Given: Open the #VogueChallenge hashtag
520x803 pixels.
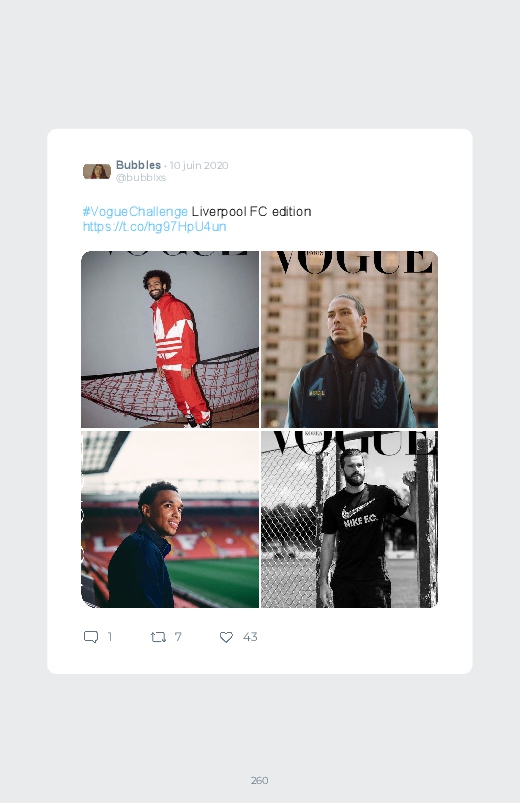Looking at the screenshot, I should [x=135, y=212].
